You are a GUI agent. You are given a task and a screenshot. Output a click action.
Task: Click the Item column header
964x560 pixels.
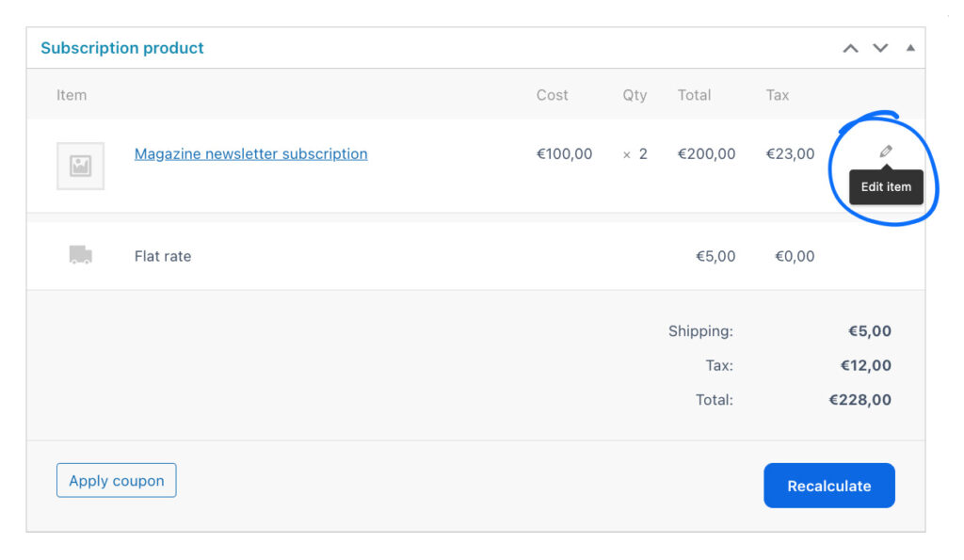[x=72, y=95]
